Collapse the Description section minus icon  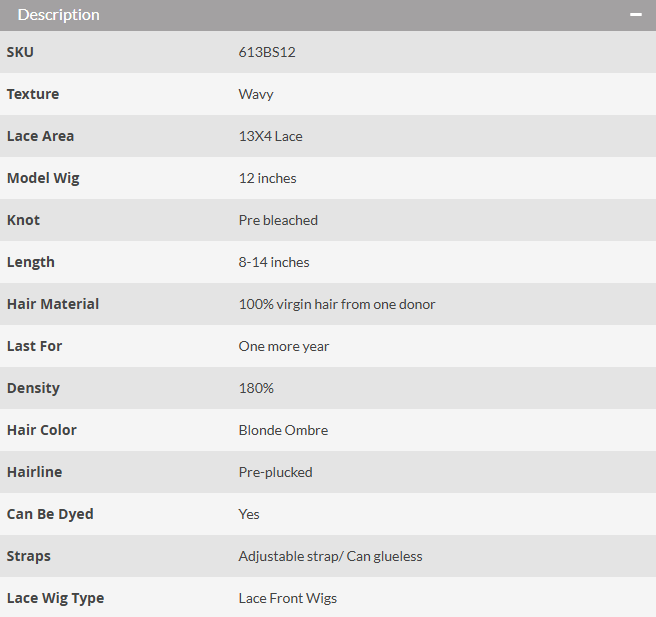[636, 15]
